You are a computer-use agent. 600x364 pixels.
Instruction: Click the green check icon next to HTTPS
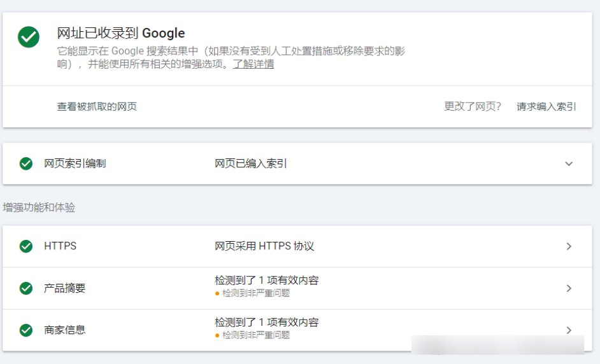click(26, 246)
